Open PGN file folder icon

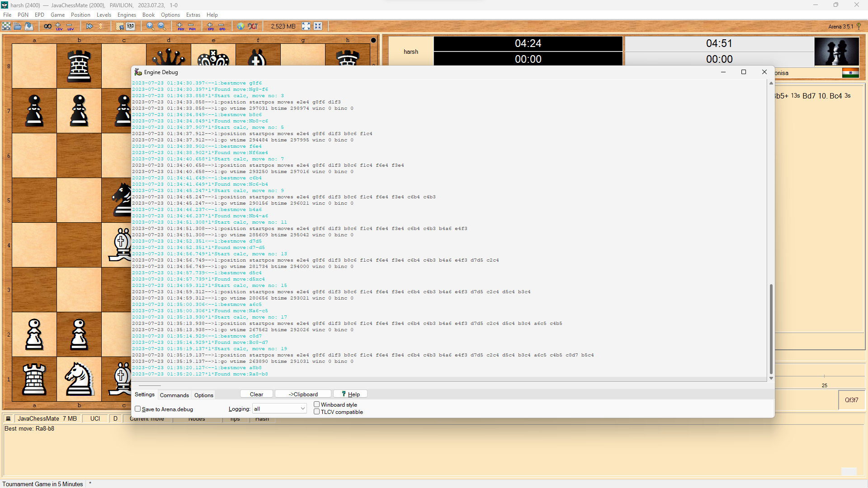click(18, 26)
